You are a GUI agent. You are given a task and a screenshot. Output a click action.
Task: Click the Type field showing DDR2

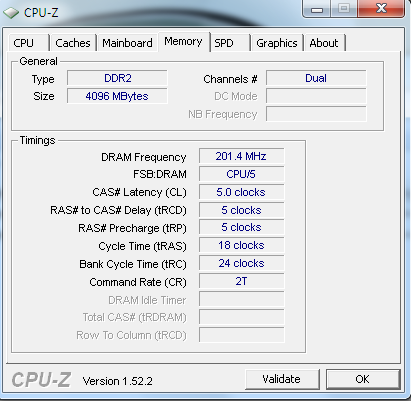[117, 78]
